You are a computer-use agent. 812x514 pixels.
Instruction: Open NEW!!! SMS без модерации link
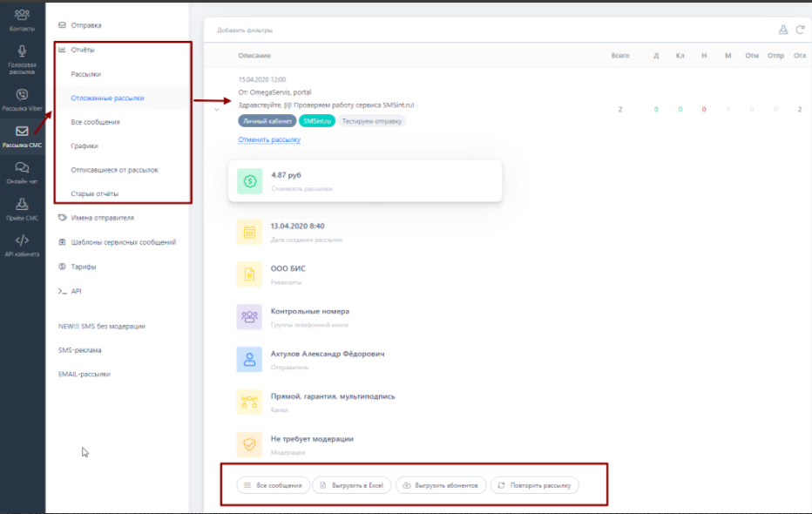click(x=101, y=326)
